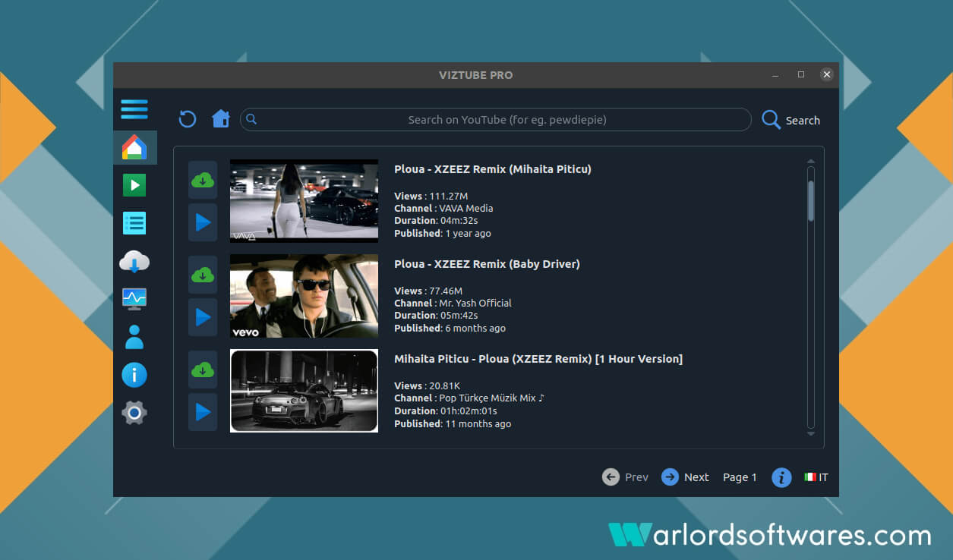The image size is (953, 560).
Task: Click the refresh icon beside home
Action: click(188, 119)
